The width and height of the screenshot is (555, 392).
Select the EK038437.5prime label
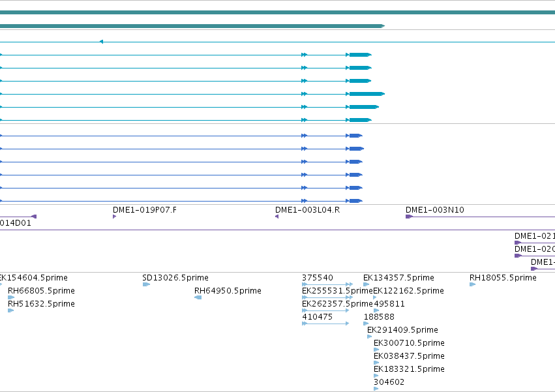pyautogui.click(x=409, y=356)
